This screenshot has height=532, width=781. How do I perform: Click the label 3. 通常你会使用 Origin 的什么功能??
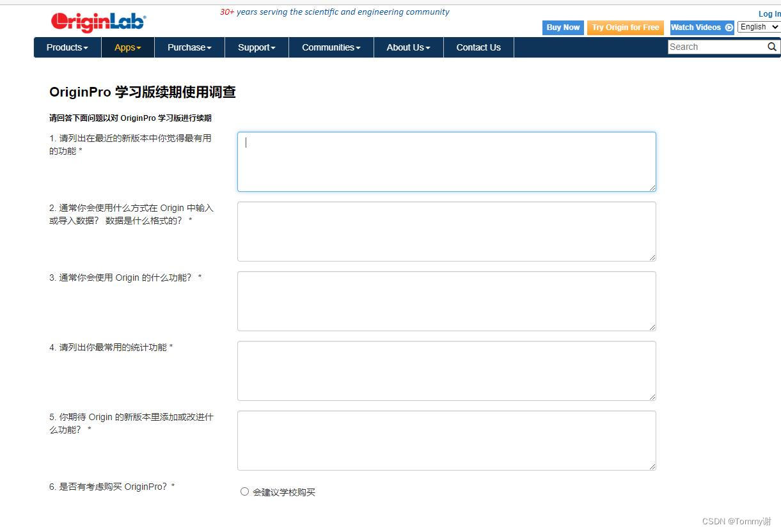coord(125,278)
